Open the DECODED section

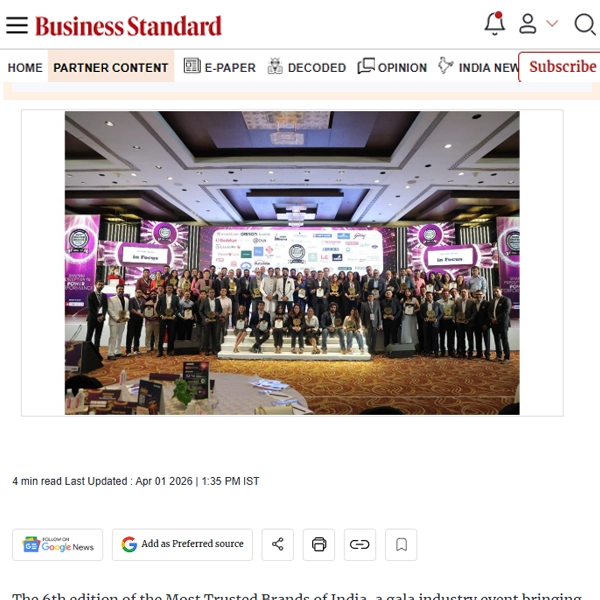307,67
